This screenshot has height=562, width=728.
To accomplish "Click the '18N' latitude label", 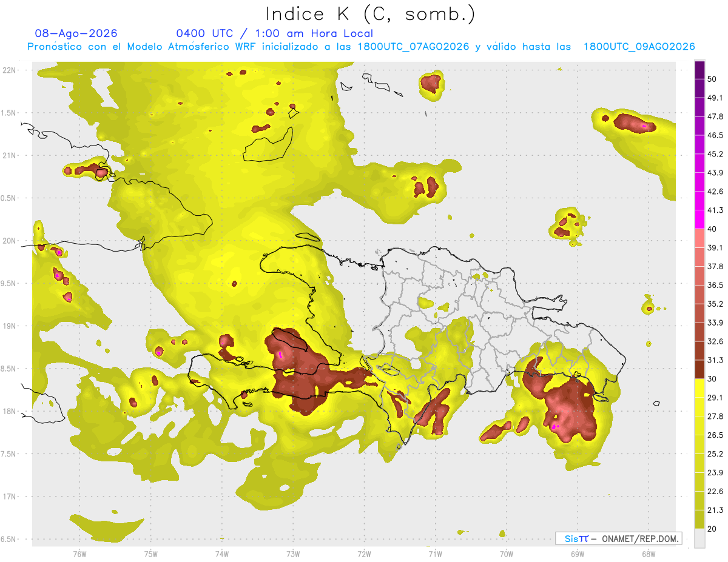I will pos(9,411).
